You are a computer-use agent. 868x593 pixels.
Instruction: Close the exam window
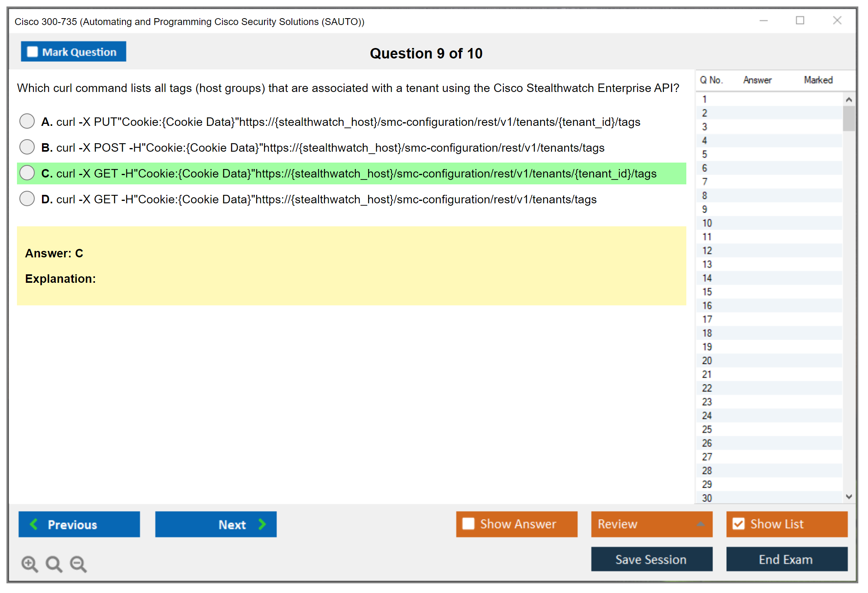(x=837, y=21)
